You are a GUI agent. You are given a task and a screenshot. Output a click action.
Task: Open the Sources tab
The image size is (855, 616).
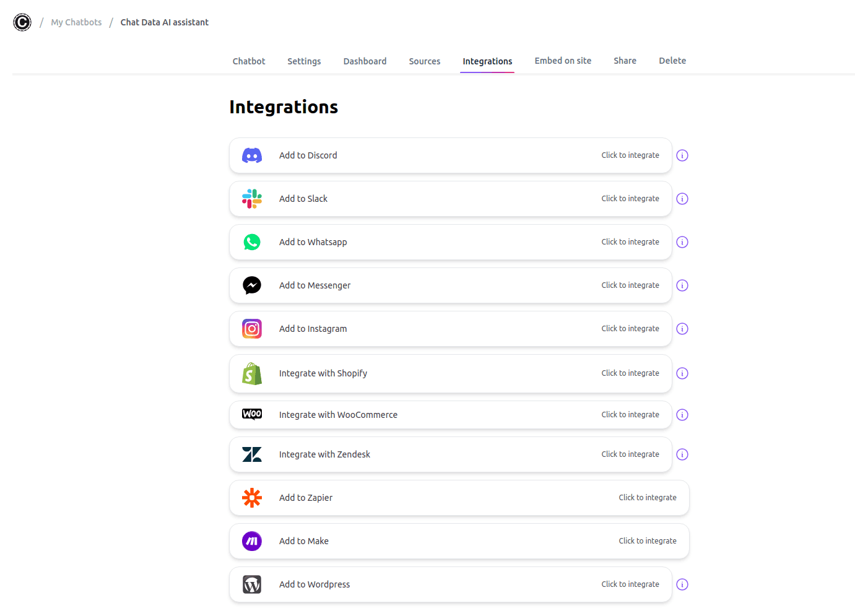click(x=425, y=61)
